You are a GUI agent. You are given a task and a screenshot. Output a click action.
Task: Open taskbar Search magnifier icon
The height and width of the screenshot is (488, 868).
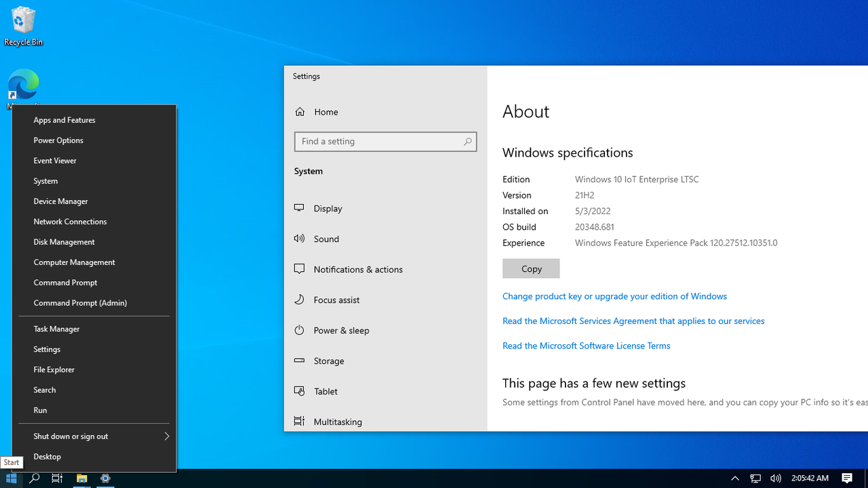(x=35, y=478)
